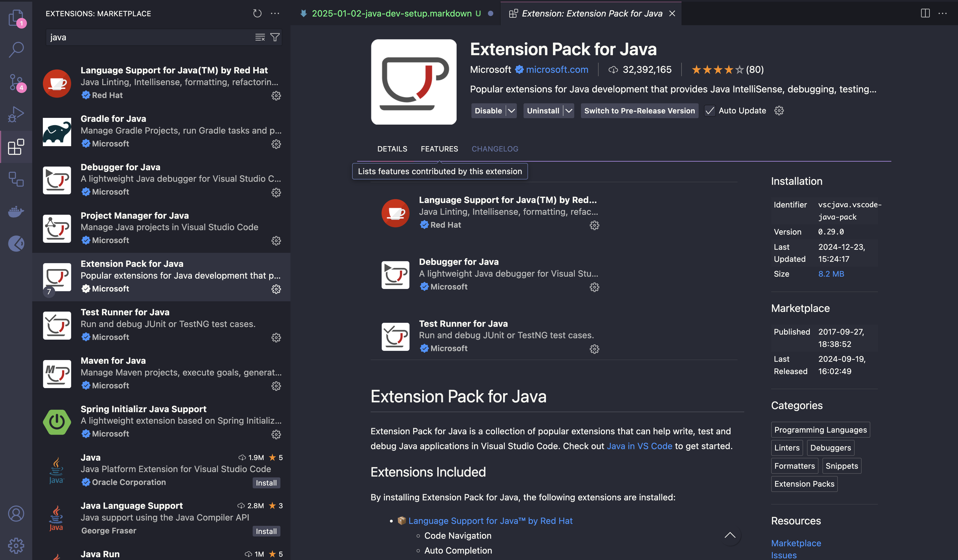Open manage gear for Test Runner in sidebar list

click(x=276, y=337)
